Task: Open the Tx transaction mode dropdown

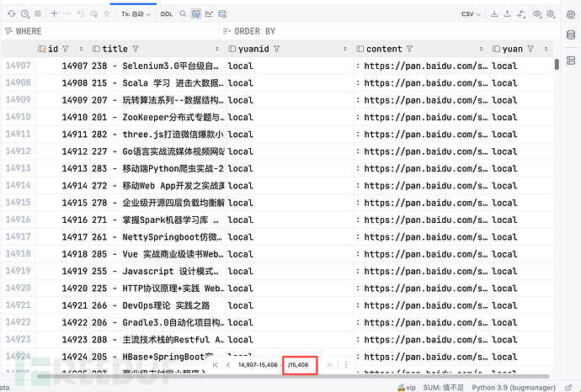Action: pos(136,14)
